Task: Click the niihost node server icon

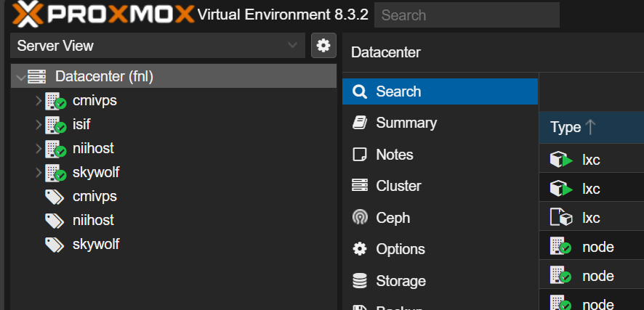Action: (x=55, y=149)
